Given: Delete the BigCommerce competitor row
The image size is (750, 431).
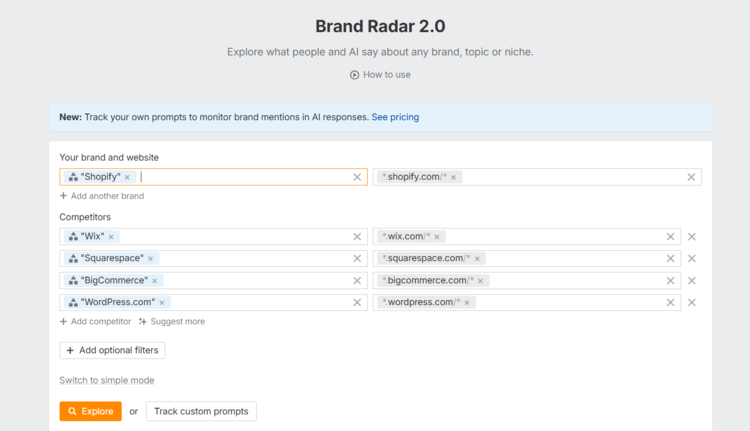Looking at the screenshot, I should (x=692, y=280).
